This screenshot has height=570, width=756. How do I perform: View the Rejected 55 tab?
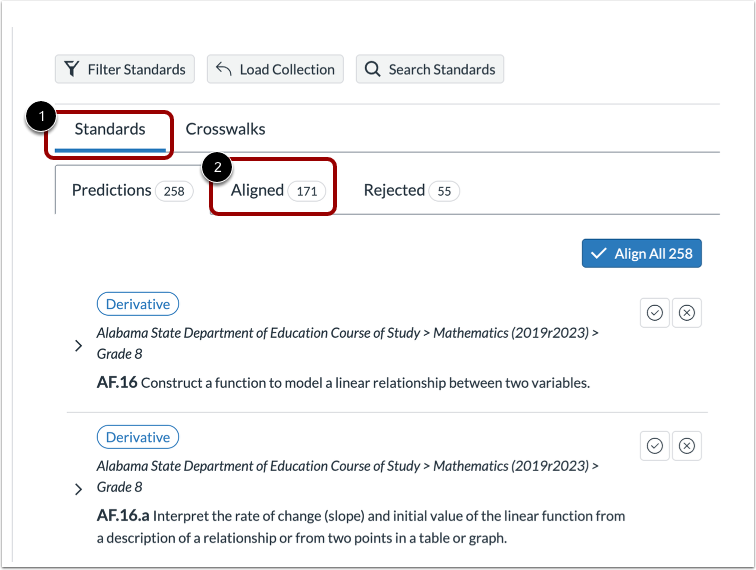[410, 190]
